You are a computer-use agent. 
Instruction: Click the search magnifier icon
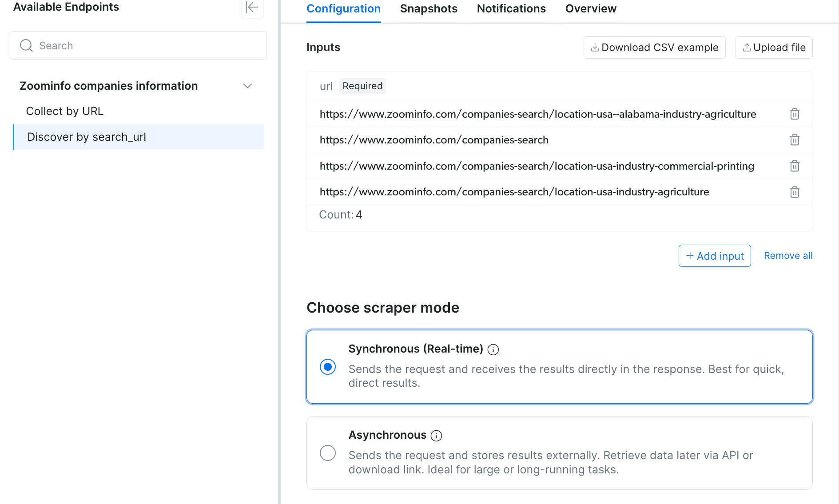click(x=27, y=46)
